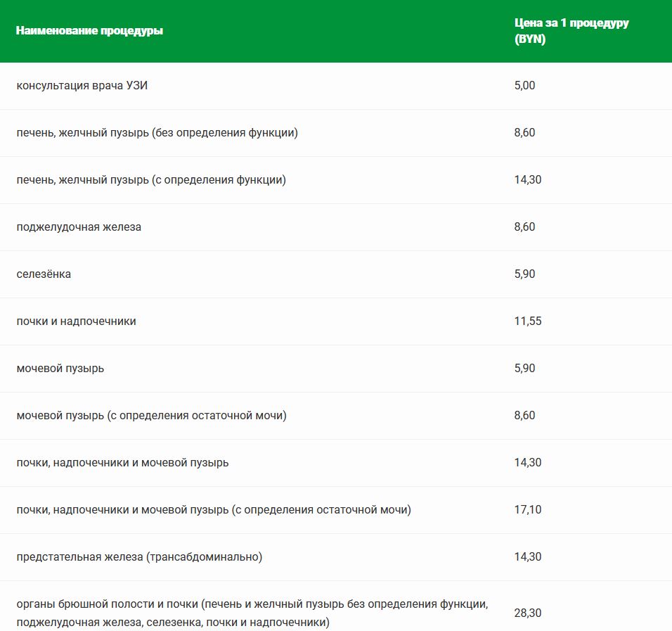Image resolution: width=672 pixels, height=631 pixels.
Task: Click the 11,55 price value
Action: pyautogui.click(x=527, y=321)
